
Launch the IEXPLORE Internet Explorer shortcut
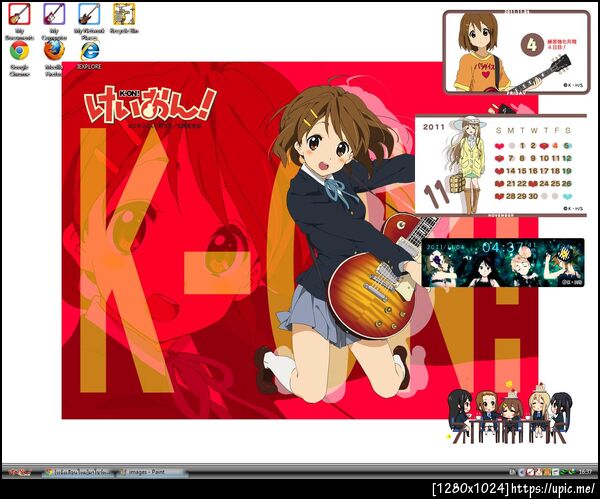point(89,55)
